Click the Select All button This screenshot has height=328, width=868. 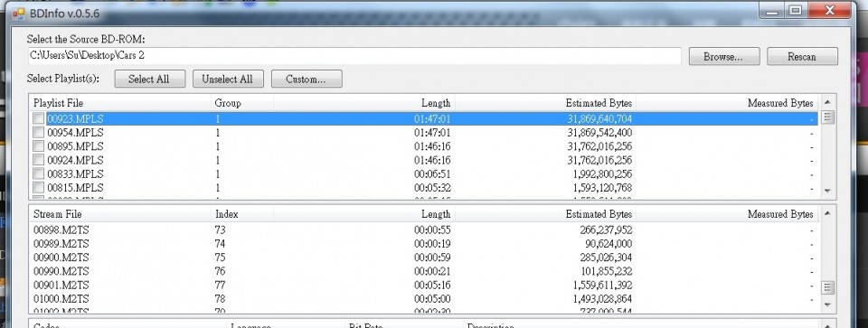pos(149,80)
